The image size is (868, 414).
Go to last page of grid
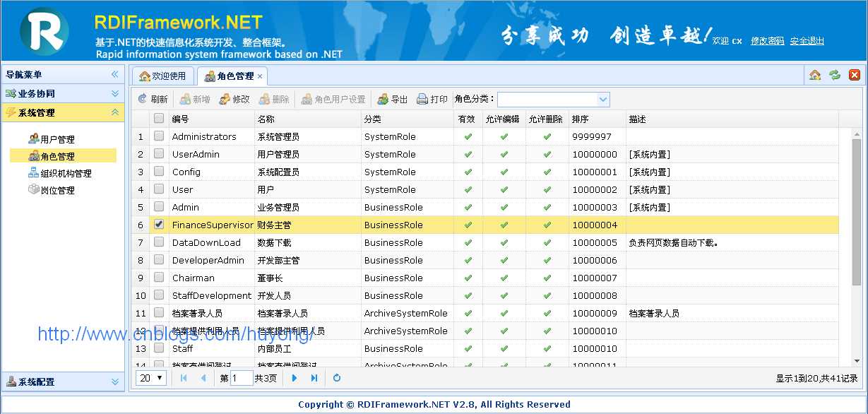(x=314, y=378)
